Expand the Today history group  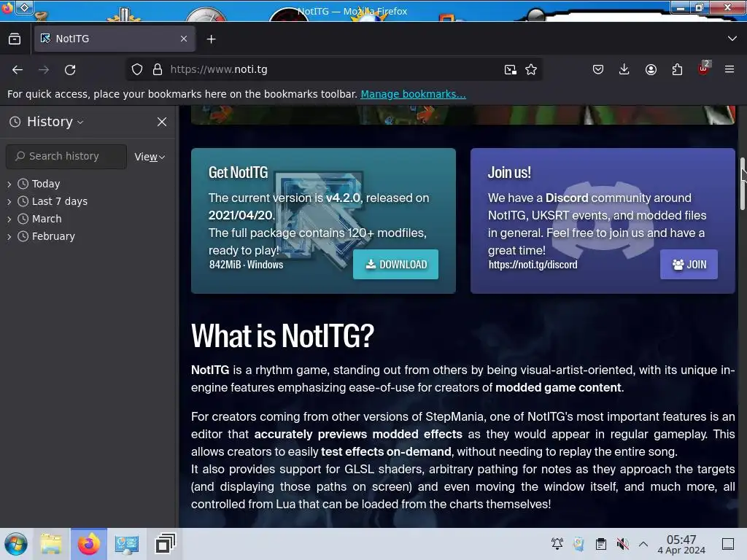pos(9,184)
